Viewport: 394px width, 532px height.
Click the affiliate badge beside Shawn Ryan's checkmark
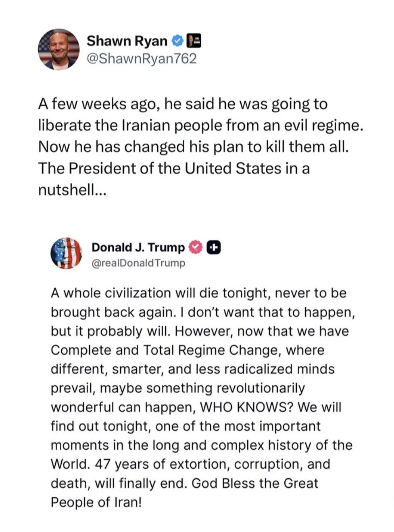tap(194, 41)
